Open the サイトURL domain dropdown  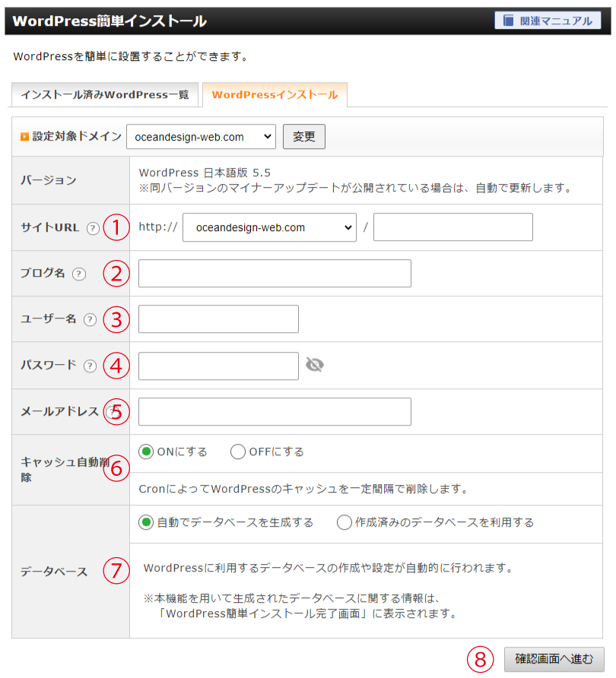click(x=269, y=227)
